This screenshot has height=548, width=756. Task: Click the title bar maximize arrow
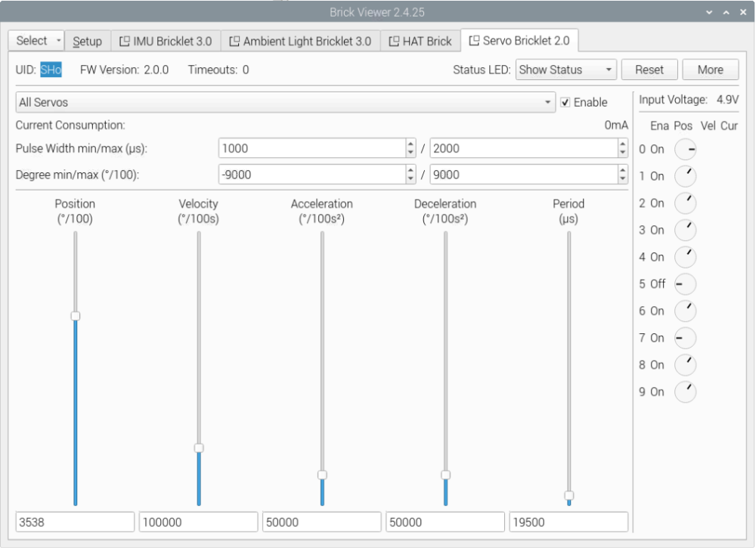click(x=726, y=13)
